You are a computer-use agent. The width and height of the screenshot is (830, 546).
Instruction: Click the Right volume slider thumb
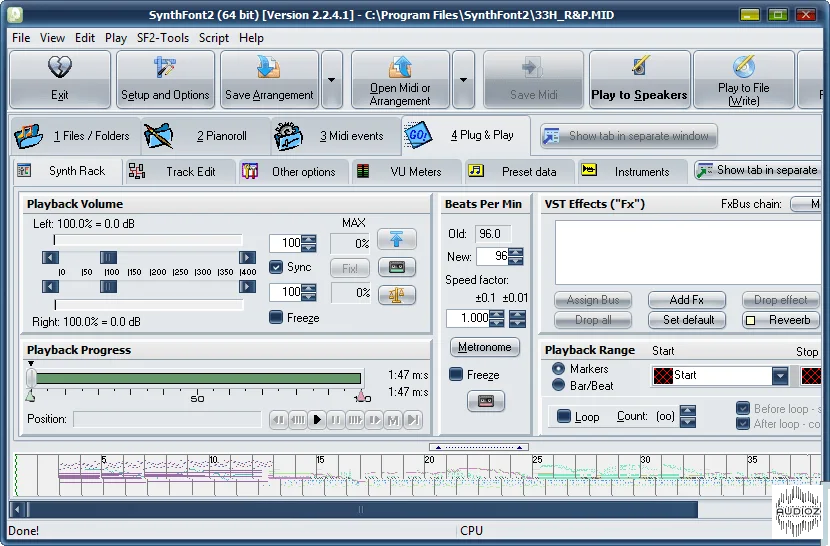[x=109, y=287]
